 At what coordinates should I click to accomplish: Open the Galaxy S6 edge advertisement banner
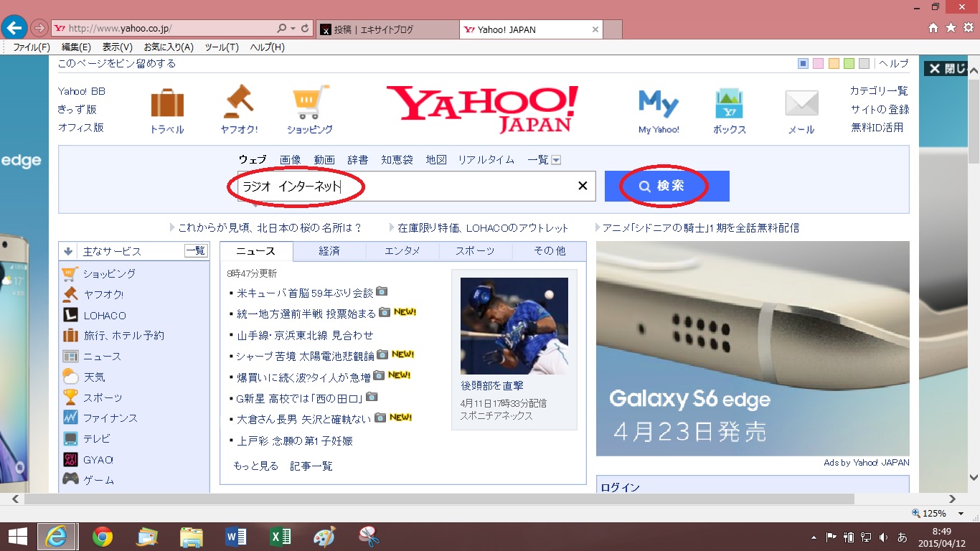pos(753,349)
